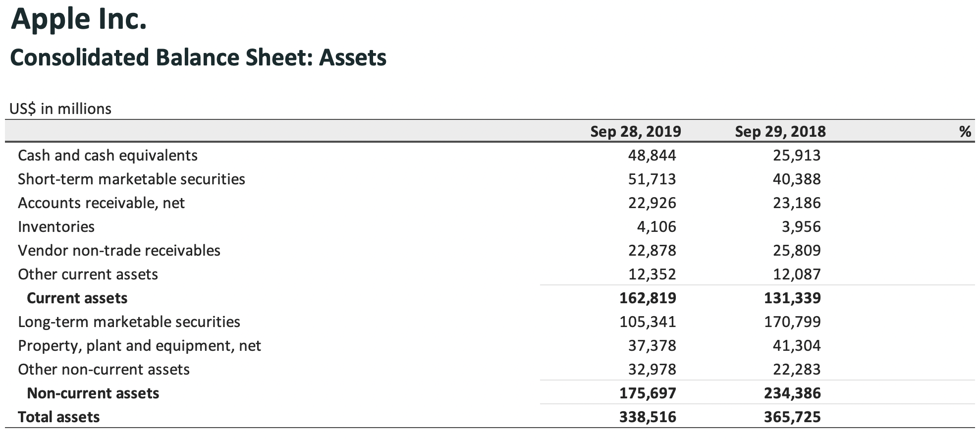
Task: Click the Long-term marketable securities label
Action: tap(129, 322)
